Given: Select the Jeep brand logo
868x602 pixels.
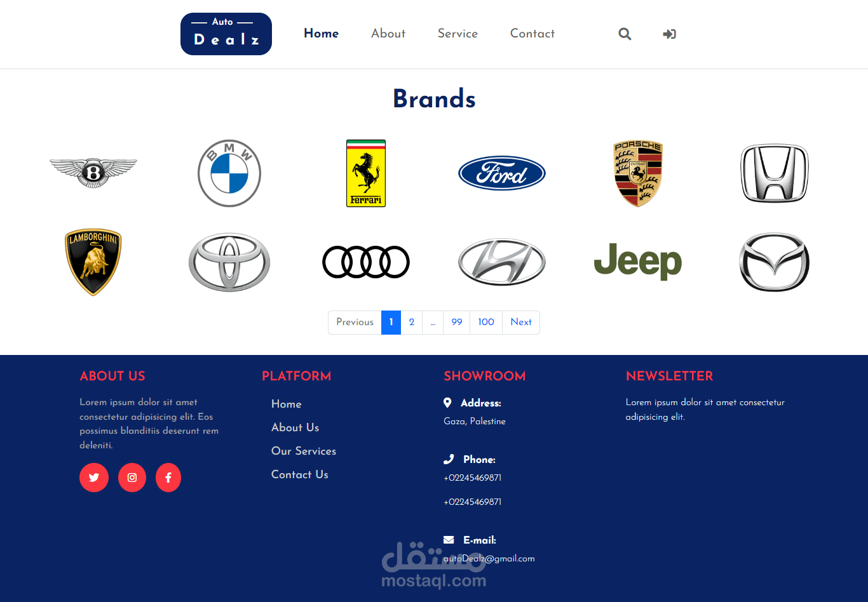Looking at the screenshot, I should coord(638,262).
